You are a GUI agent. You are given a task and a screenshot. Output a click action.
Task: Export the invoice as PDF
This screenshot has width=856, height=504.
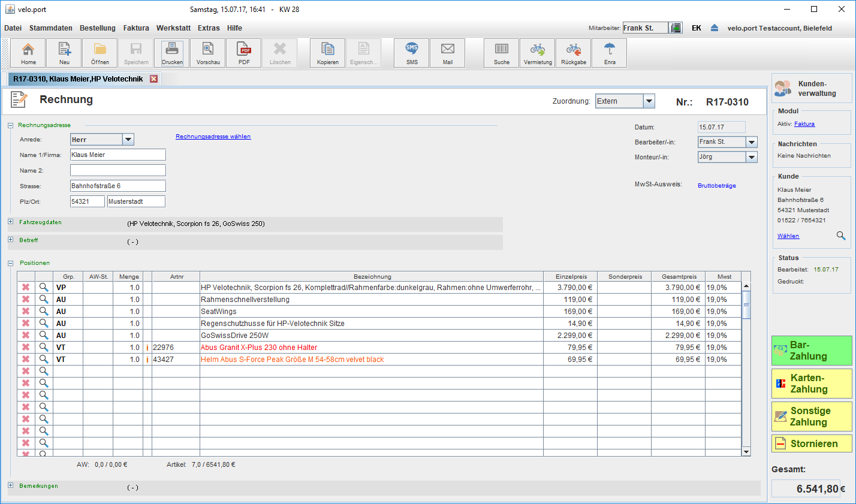pos(244,53)
